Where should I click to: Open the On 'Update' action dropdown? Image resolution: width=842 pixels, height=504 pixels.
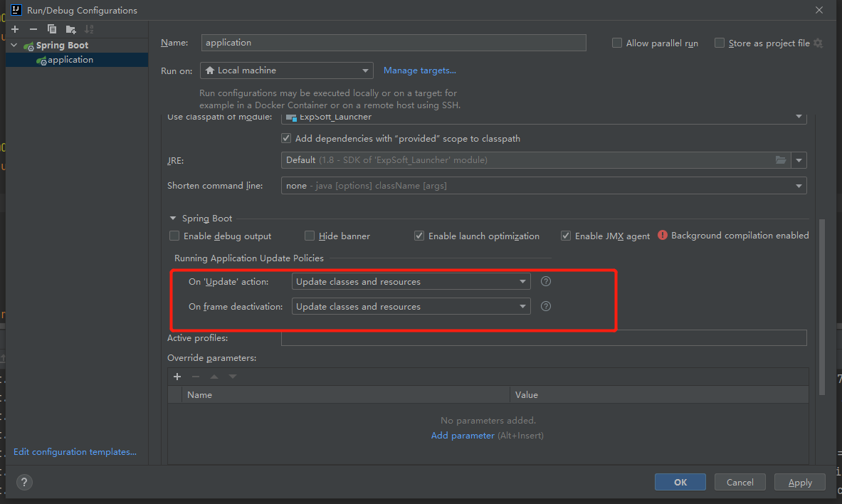click(411, 282)
